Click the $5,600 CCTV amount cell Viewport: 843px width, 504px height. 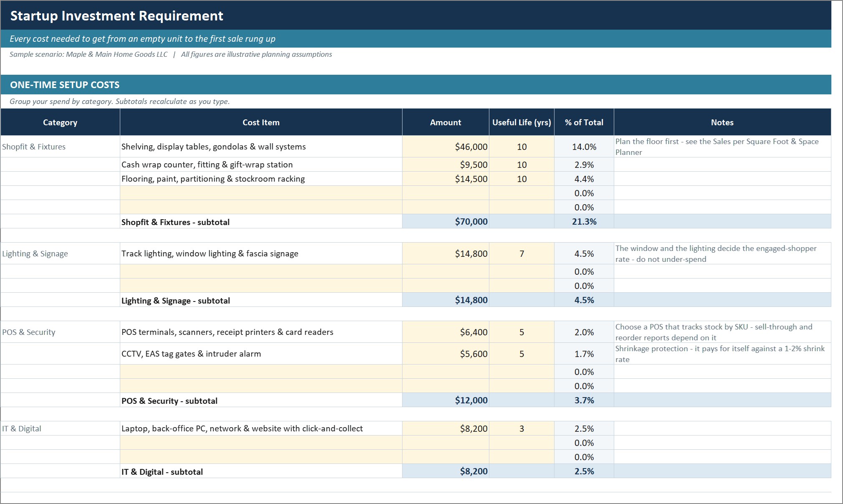point(446,354)
